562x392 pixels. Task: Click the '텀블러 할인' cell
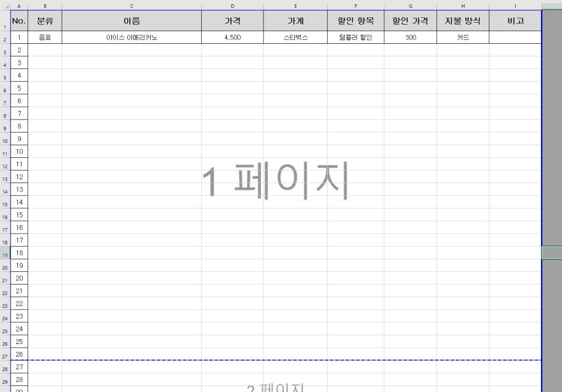355,37
